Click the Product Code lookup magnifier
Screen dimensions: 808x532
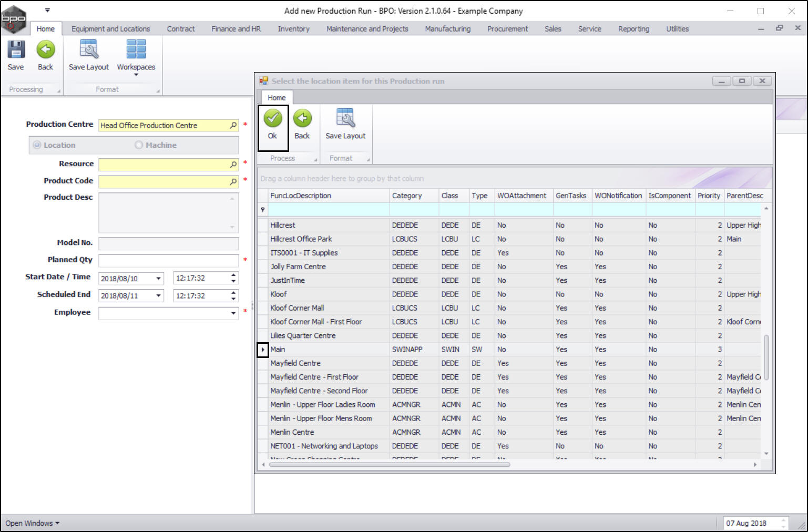click(x=233, y=182)
